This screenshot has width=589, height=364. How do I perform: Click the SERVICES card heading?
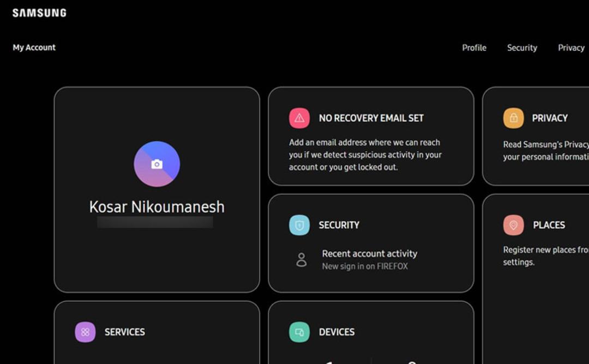click(125, 332)
